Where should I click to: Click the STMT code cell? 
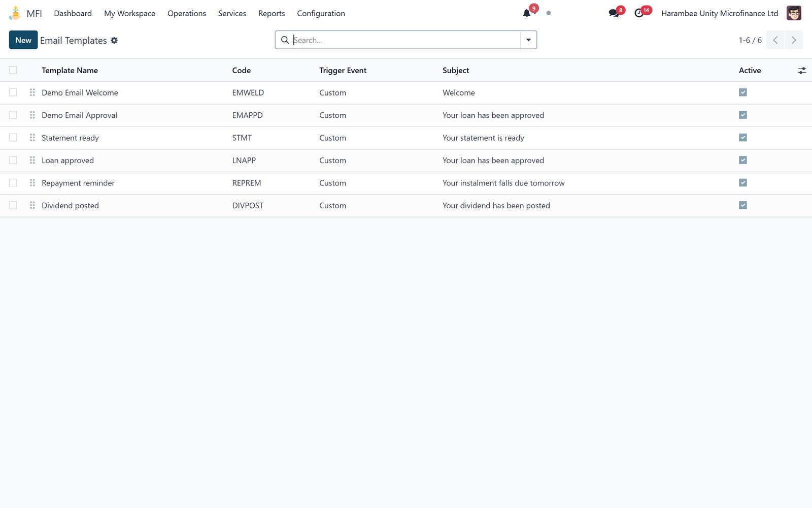(242, 138)
